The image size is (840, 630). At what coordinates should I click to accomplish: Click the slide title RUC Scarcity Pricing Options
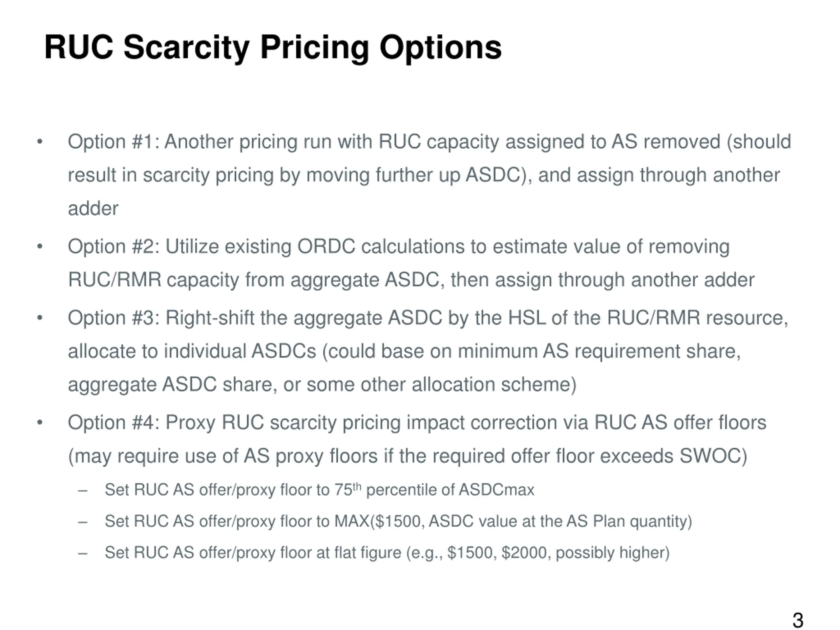tap(273, 48)
